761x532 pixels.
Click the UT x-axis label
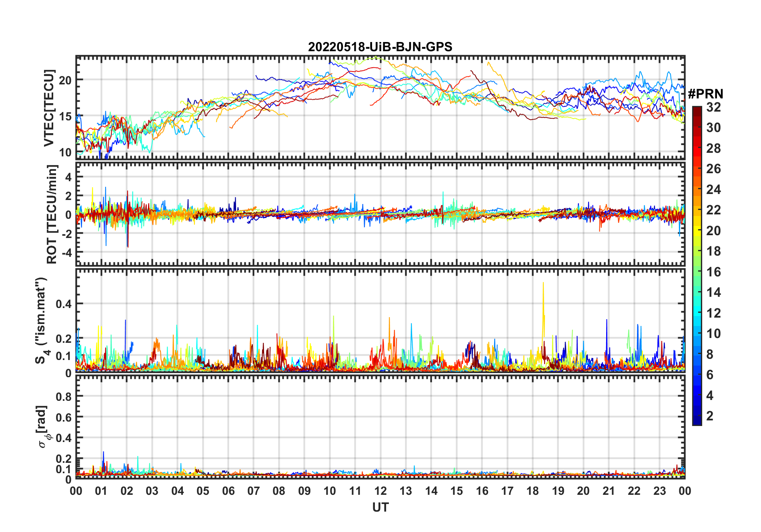(380, 507)
